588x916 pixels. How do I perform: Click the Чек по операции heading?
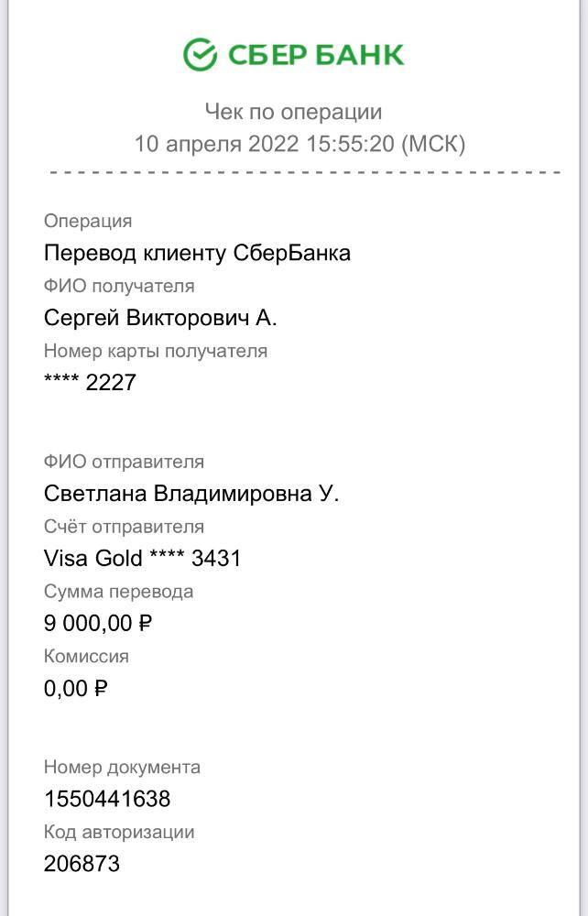tap(293, 113)
